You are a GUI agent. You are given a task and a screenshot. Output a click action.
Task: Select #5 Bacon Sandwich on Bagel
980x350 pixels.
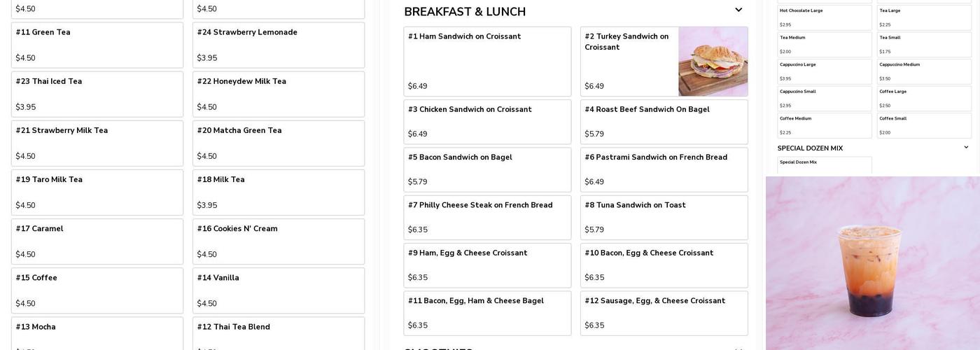(487, 170)
